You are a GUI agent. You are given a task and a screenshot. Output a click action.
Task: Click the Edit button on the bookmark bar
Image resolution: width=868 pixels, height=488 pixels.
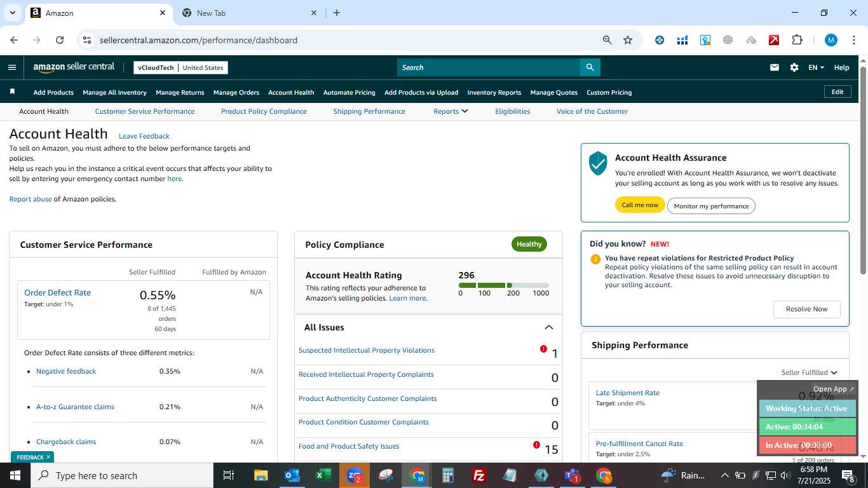point(837,91)
